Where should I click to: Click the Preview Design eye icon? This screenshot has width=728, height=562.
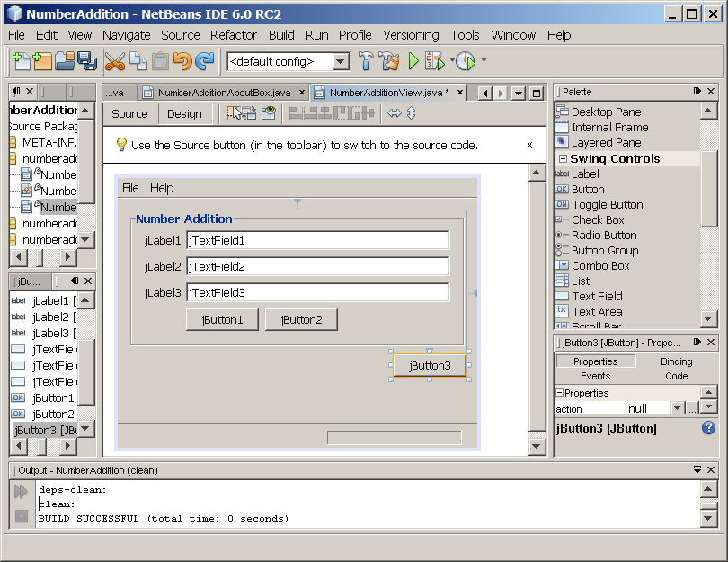point(269,113)
